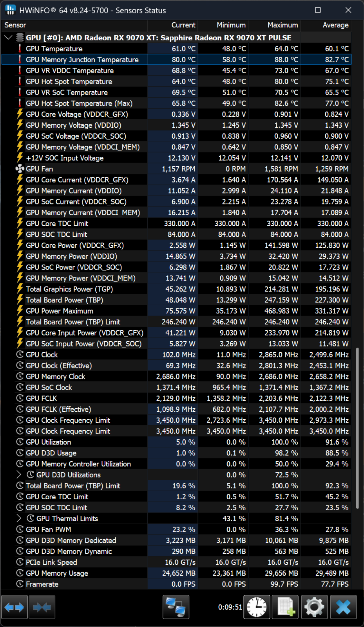
Task: Click clock icon beside GPU Clock row
Action: (20, 355)
